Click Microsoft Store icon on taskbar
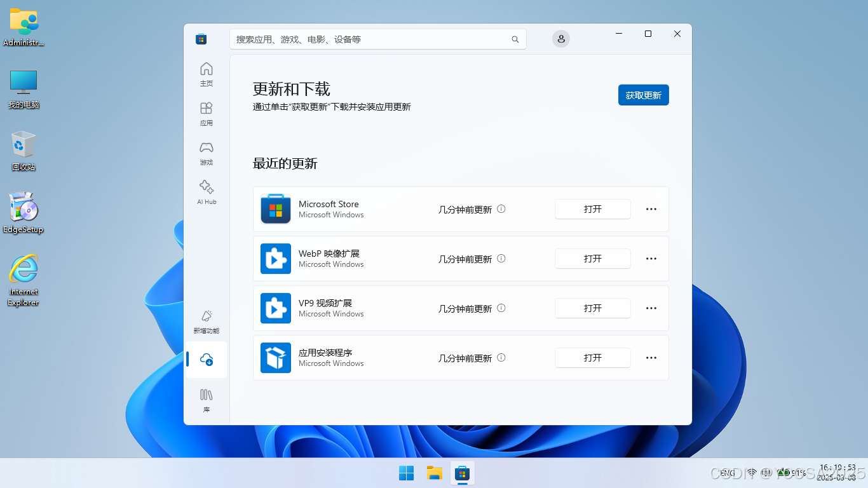This screenshot has width=868, height=488. coord(463,473)
